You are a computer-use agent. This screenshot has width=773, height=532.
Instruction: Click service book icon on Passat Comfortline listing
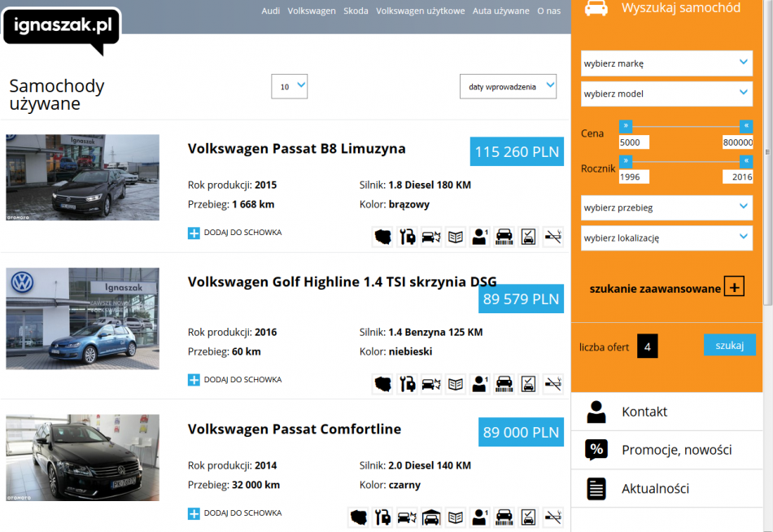[x=456, y=517]
